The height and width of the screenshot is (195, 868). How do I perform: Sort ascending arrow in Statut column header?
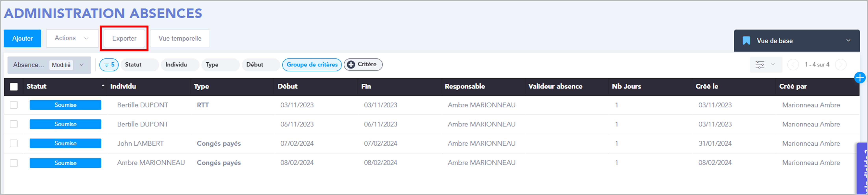(x=103, y=86)
